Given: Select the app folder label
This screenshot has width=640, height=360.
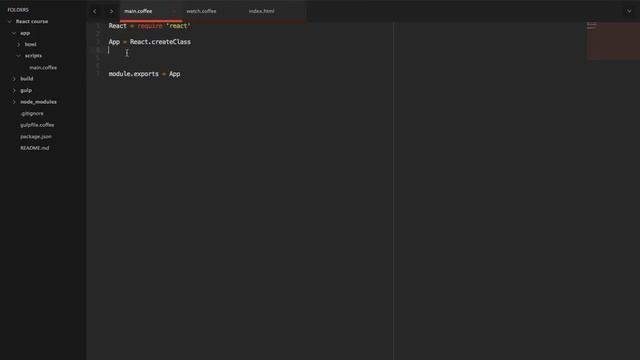Looking at the screenshot, I should point(25,33).
